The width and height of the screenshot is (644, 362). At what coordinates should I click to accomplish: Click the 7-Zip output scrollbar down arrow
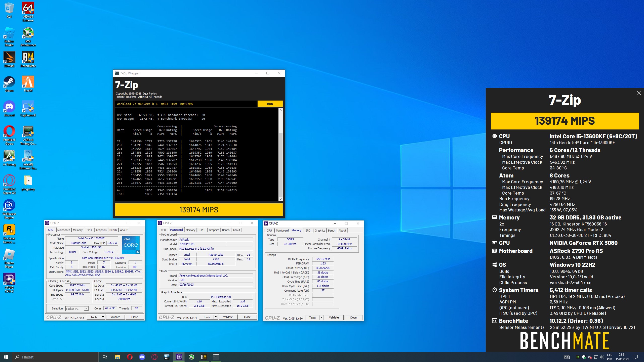click(x=280, y=199)
